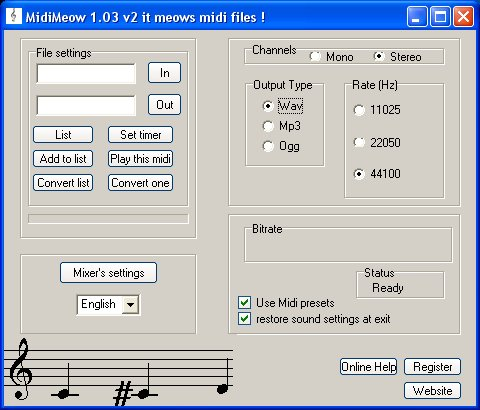Minimize the MidiMeow window

[417, 16]
